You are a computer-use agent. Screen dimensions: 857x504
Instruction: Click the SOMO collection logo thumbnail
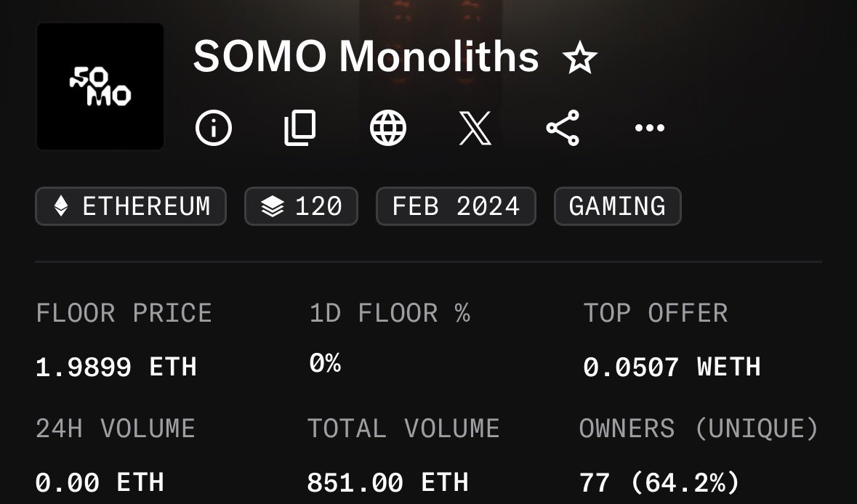click(x=100, y=86)
